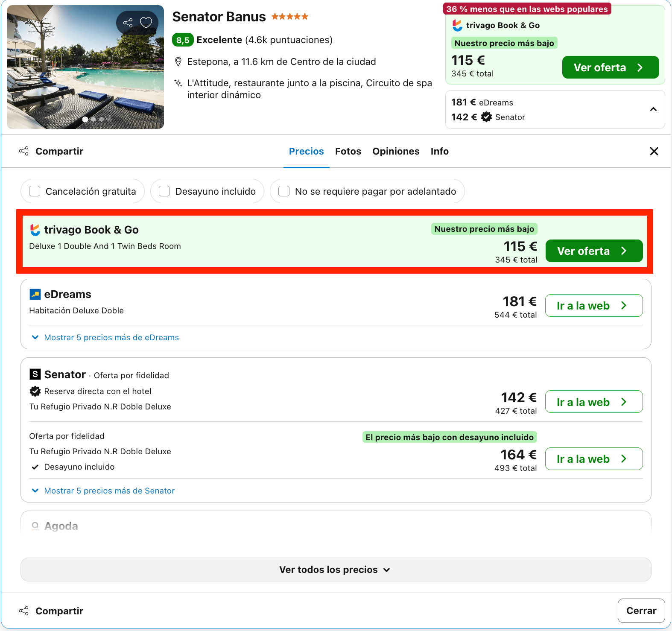Click share icon beside top Compartir
The height and width of the screenshot is (631, 672).
click(x=24, y=151)
